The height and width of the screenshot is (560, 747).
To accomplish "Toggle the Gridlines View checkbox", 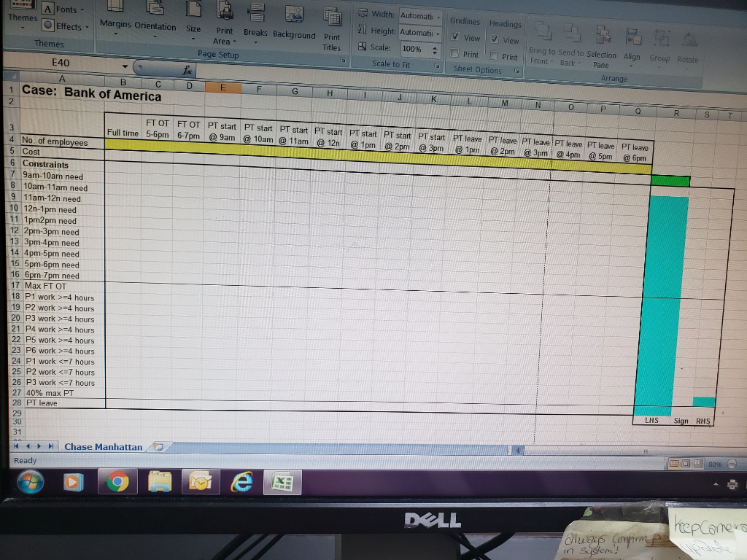I will click(x=455, y=36).
